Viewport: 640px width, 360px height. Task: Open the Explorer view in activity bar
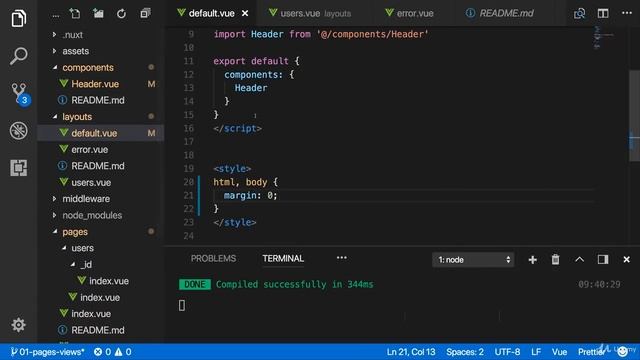tap(18, 18)
